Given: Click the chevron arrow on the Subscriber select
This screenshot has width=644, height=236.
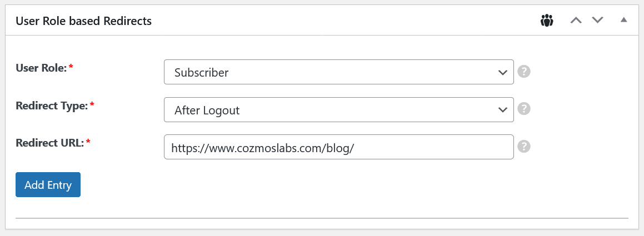Looking at the screenshot, I should (503, 73).
